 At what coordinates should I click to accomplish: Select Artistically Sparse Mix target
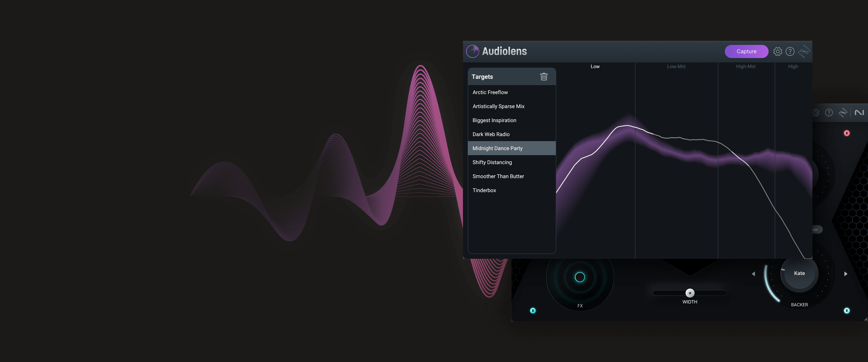tap(512, 106)
